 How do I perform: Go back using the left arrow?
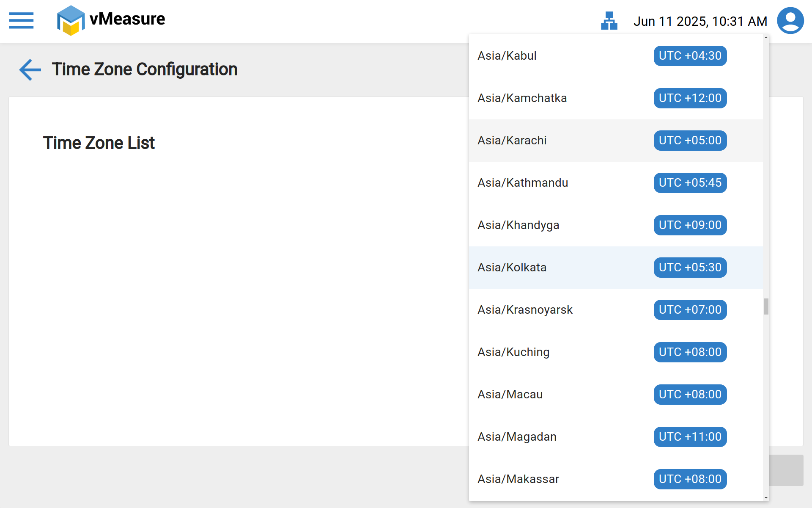[x=30, y=69]
